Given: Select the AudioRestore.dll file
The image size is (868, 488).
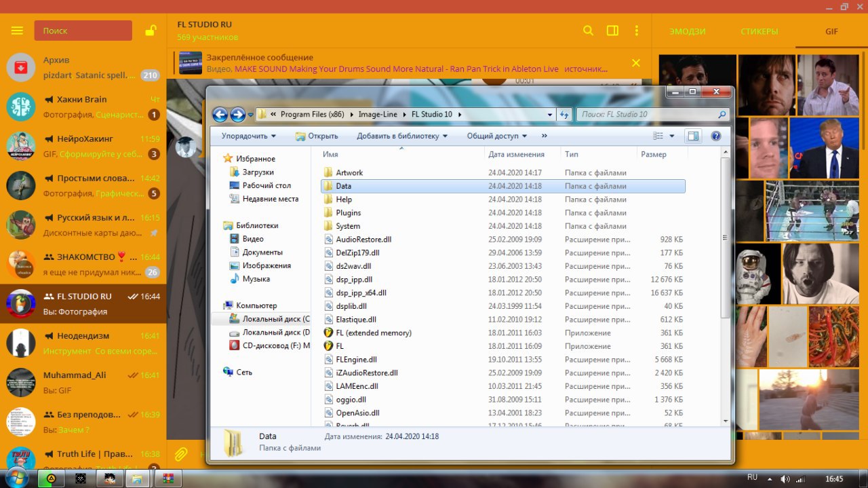Looking at the screenshot, I should coord(502,239).
